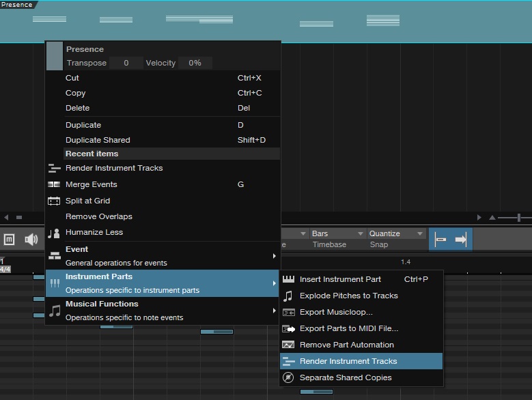The width and height of the screenshot is (532, 400).
Task: Click the 4/4 time signature marker
Action: (5, 270)
